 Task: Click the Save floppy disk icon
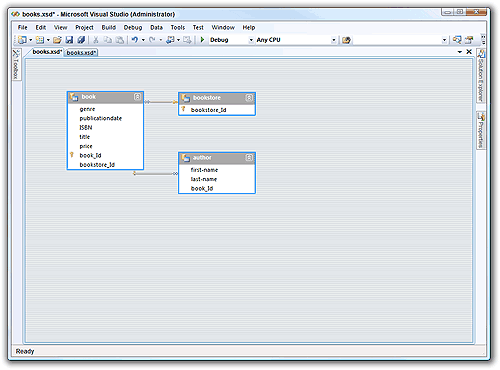click(x=69, y=40)
